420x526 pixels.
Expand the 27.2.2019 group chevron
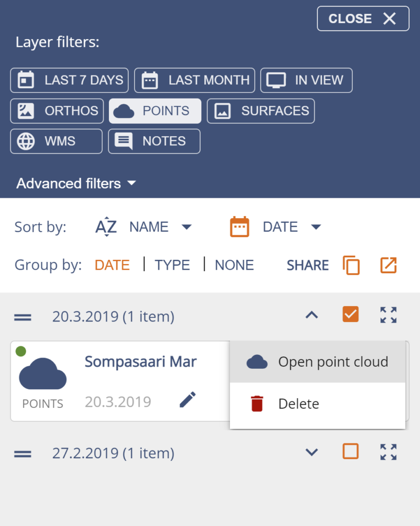tap(312, 452)
